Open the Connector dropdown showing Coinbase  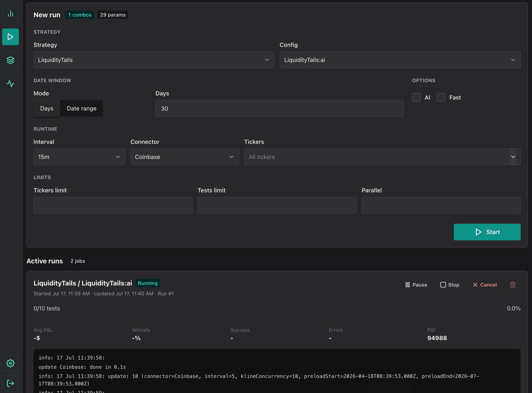point(184,157)
